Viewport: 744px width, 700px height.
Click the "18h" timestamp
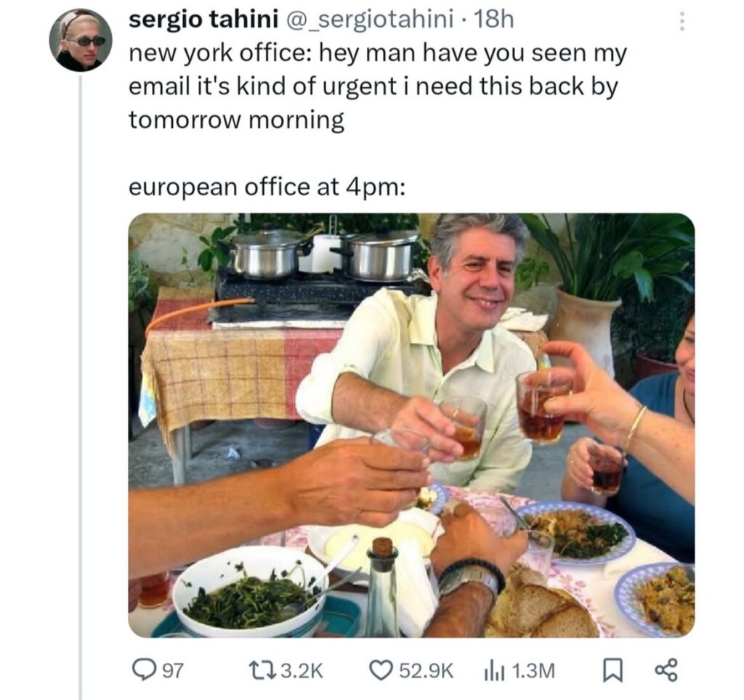(x=493, y=21)
